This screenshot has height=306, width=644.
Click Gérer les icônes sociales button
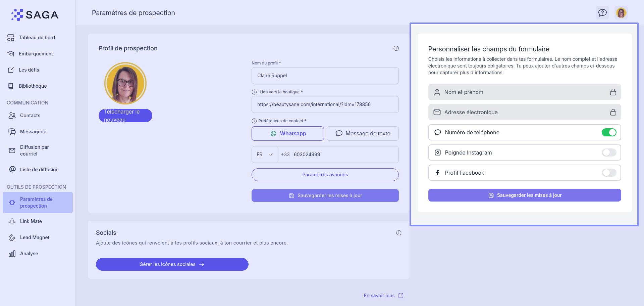(172, 264)
